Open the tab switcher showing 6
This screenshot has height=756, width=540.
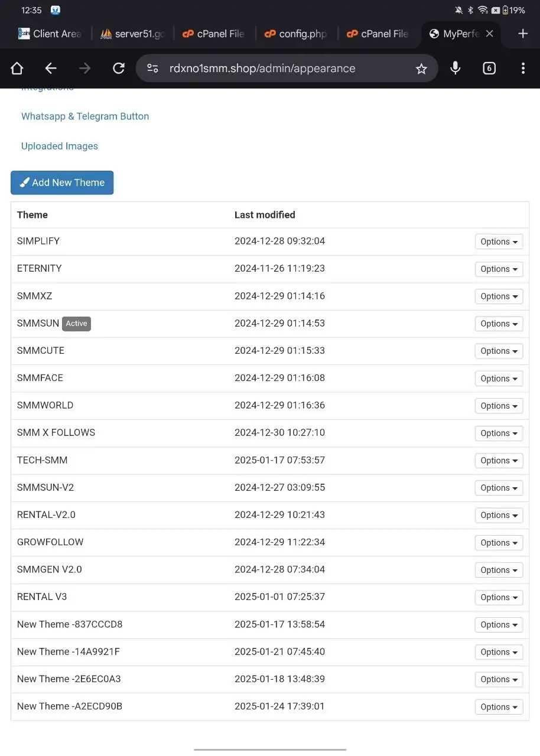(489, 69)
